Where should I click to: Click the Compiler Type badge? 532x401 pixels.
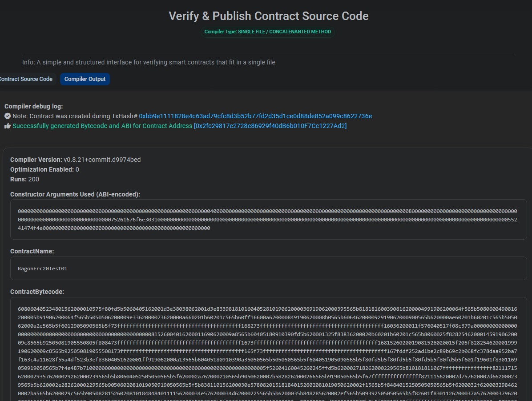(267, 32)
